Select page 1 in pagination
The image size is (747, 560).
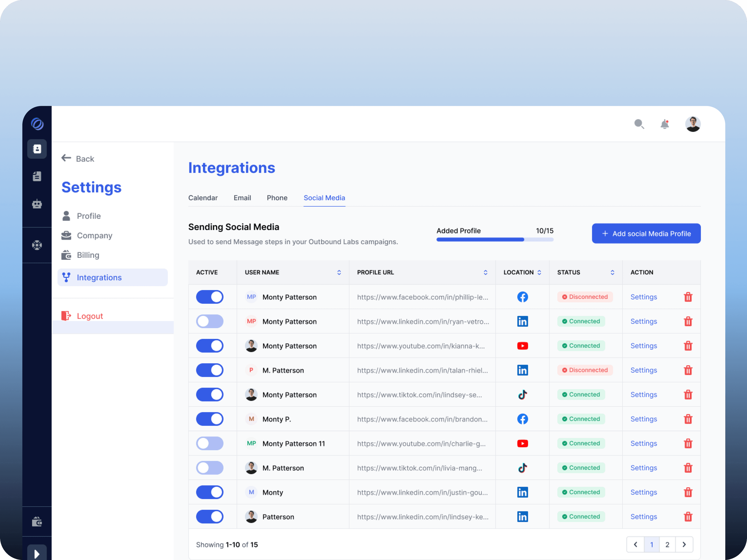[x=651, y=544]
